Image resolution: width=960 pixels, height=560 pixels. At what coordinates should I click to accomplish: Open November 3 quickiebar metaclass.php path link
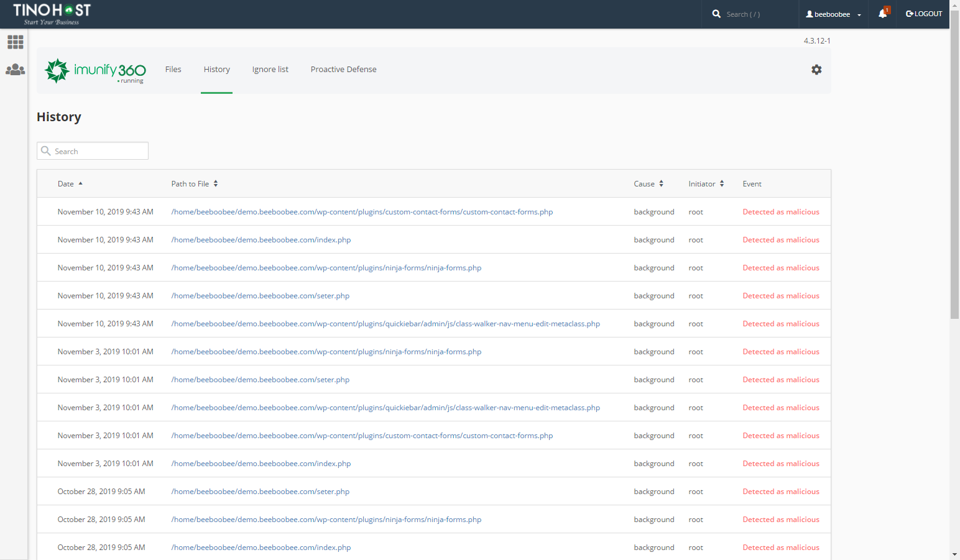tap(385, 408)
